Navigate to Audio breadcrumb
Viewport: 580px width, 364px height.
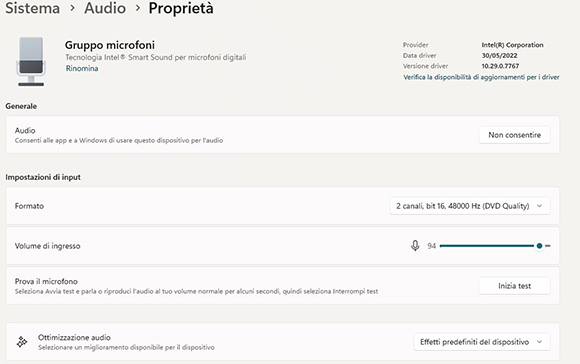coord(105,8)
